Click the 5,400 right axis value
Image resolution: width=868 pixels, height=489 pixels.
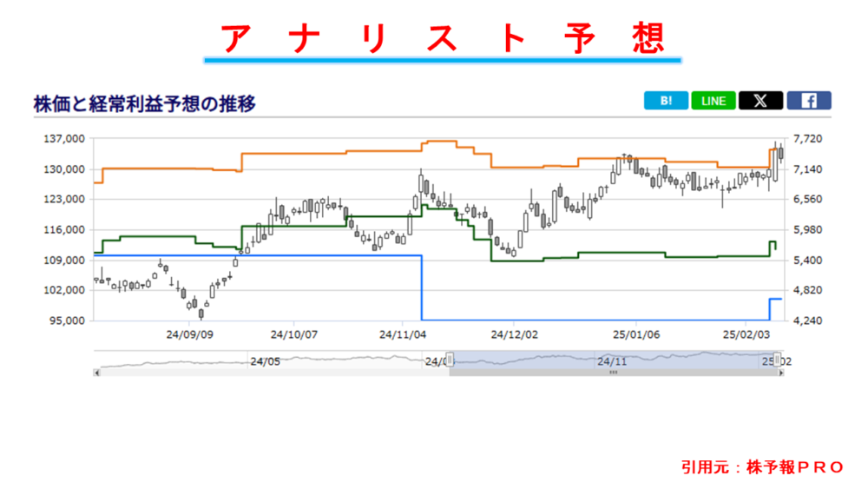[x=807, y=260]
